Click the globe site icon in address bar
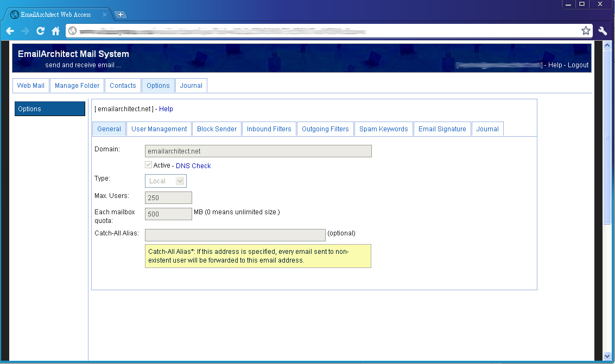Viewport: 615px width, 364px height. coord(73,30)
